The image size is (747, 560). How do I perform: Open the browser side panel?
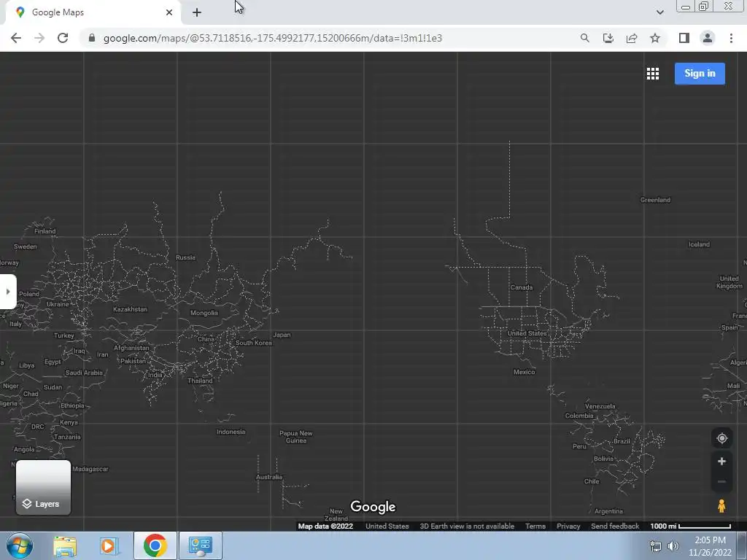tap(684, 38)
